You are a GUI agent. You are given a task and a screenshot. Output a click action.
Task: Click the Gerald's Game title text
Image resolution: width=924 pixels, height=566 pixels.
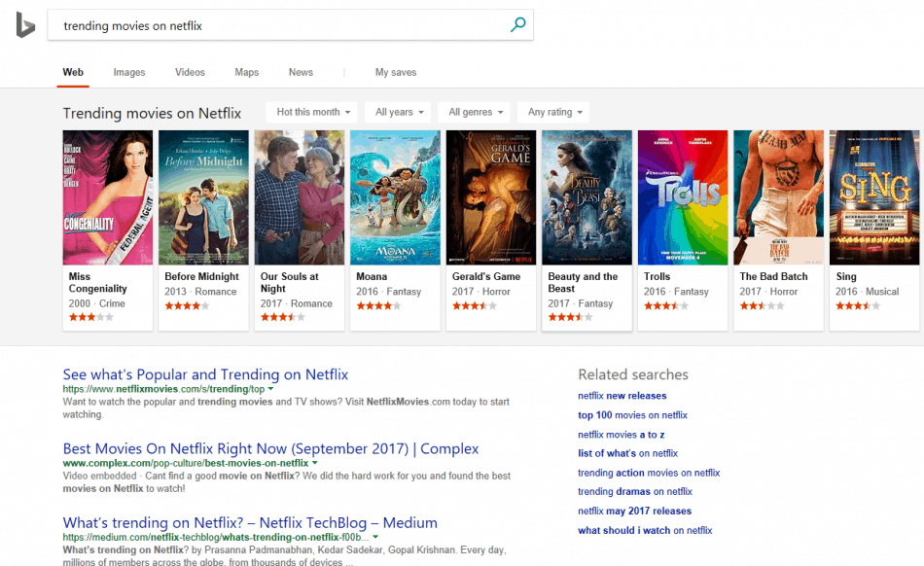pos(486,276)
